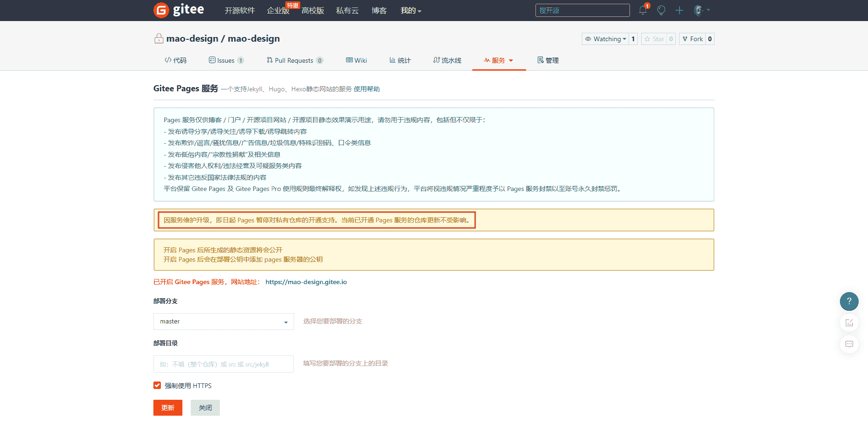Click the floating feedback edit icon
The image size is (868, 433).
(x=849, y=323)
